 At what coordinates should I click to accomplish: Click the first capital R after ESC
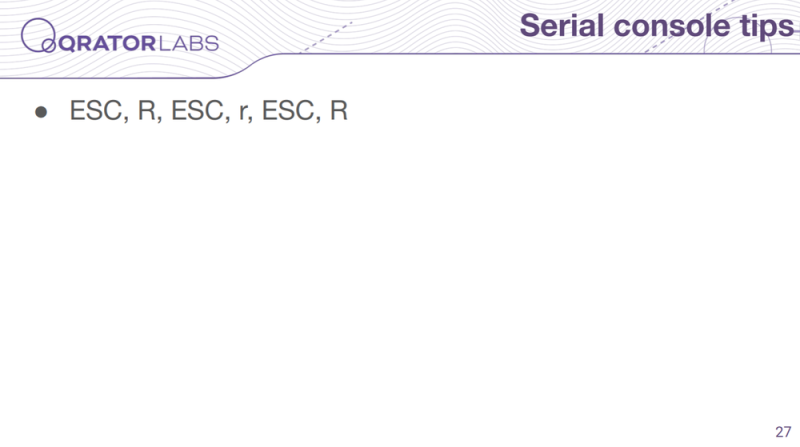[147, 111]
